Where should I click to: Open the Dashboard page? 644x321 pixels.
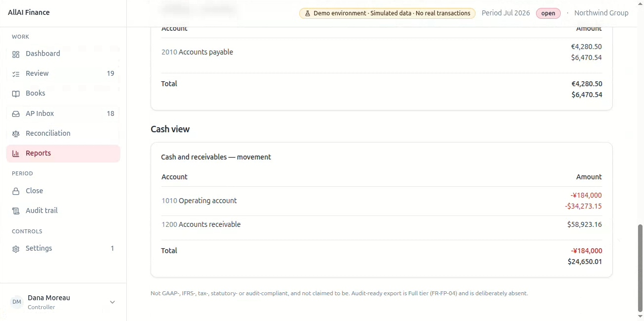(63, 53)
